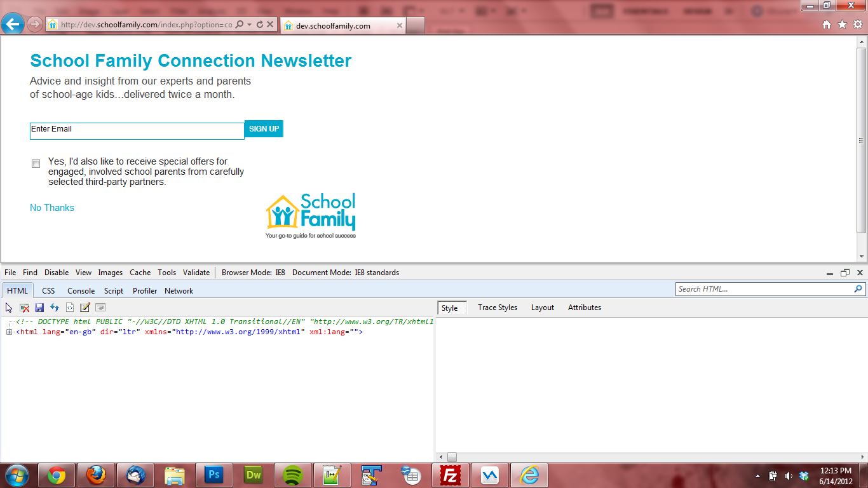
Task: Open the address bar autocomplete dropdown arrow
Action: tap(250, 25)
